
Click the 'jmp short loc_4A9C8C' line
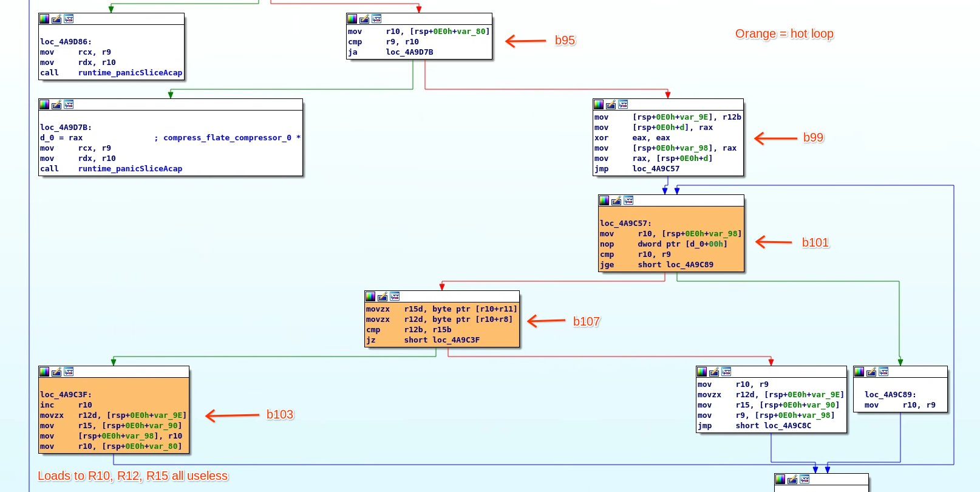[754, 426]
